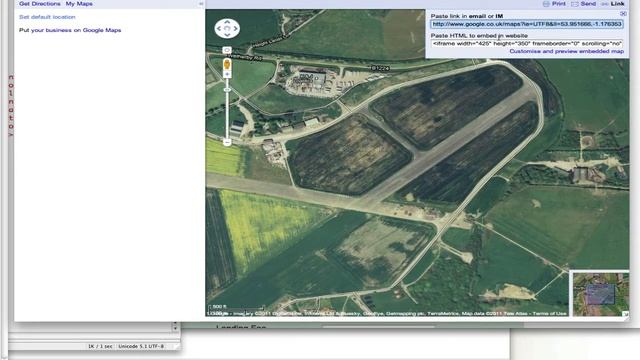Image resolution: width=640 pixels, height=360 pixels.
Task: Click the chain icon beside Link
Action: pyautogui.click(x=604, y=4)
